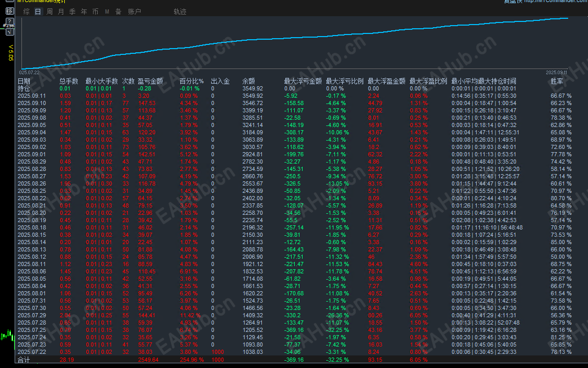Click the 次数 trade count column header
The height and width of the screenshot is (368, 588).
[x=128, y=81]
